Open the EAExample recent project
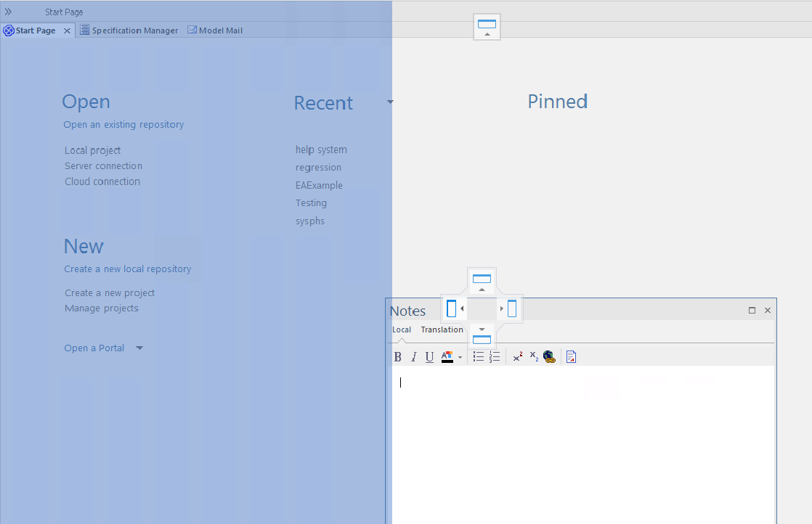The image size is (812, 524). [319, 185]
